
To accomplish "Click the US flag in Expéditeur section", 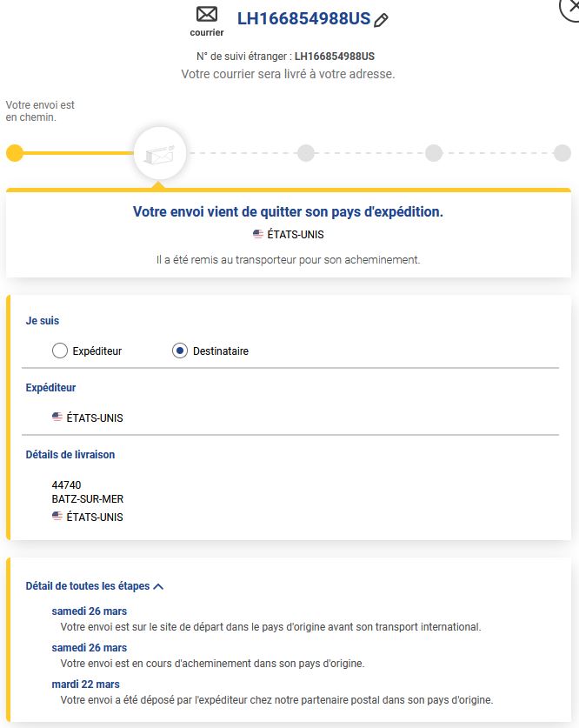I will tap(57, 417).
